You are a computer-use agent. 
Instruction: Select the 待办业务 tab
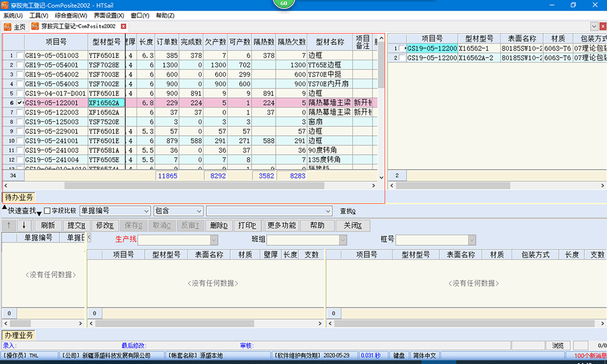tap(19, 197)
